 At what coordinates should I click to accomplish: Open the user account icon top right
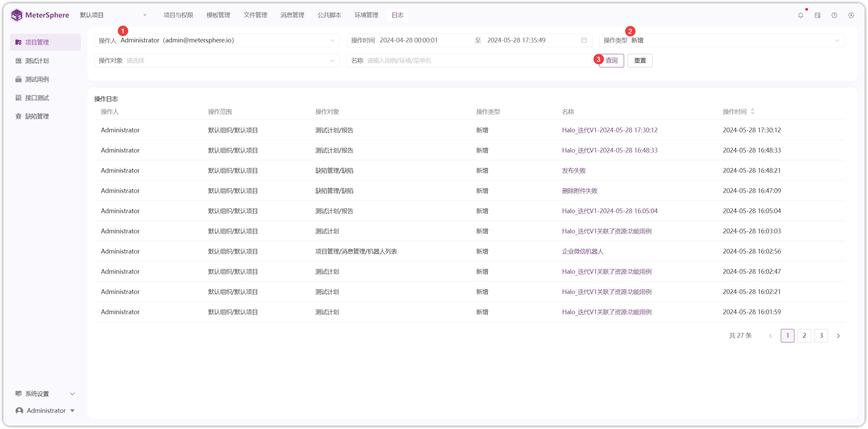pos(851,15)
